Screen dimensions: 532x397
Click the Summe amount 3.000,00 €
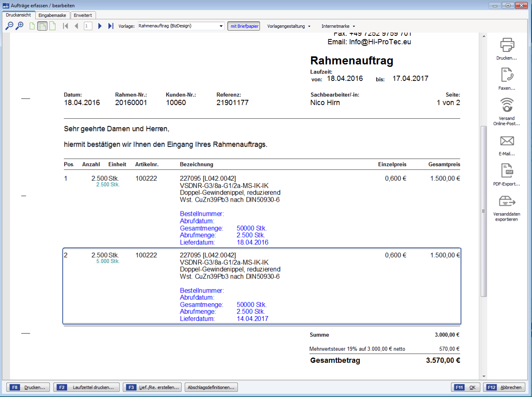(447, 335)
